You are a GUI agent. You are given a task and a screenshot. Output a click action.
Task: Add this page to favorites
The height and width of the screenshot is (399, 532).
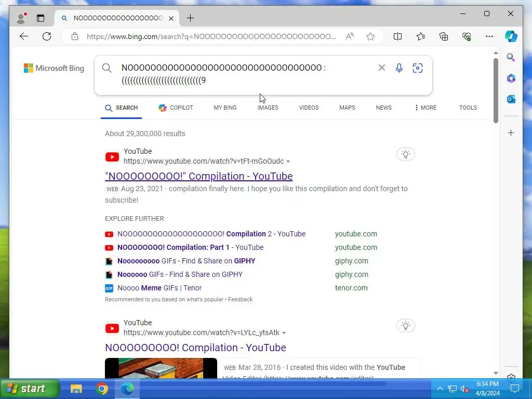(370, 36)
